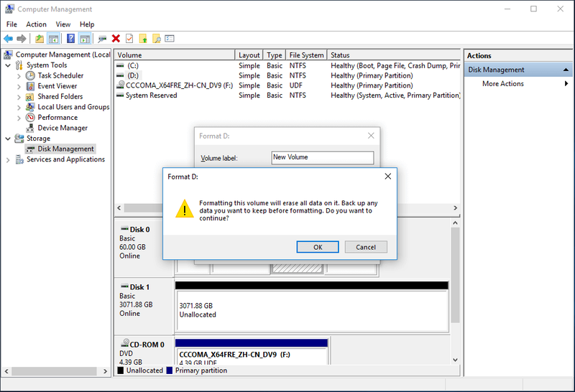The width and height of the screenshot is (575, 392).
Task: Click the console tree right scroll arrow
Action: click(105, 371)
